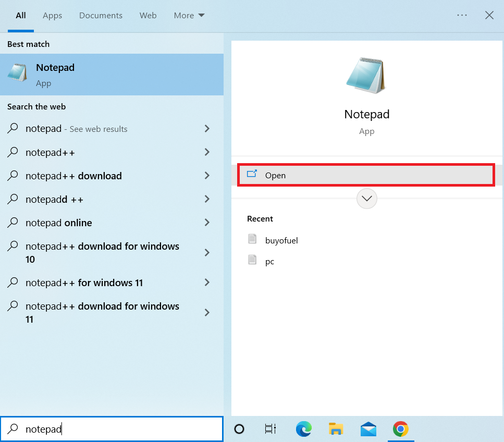Open Google Chrome from the taskbar

coord(400,429)
